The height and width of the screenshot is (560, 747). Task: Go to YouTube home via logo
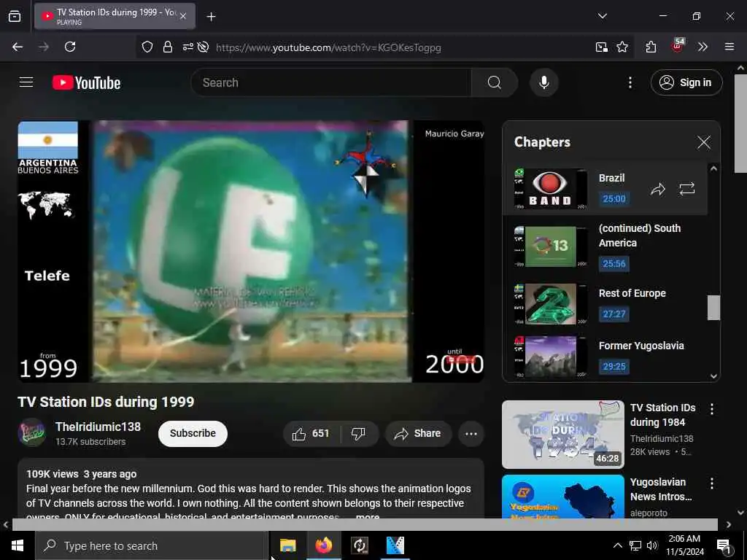tap(86, 83)
